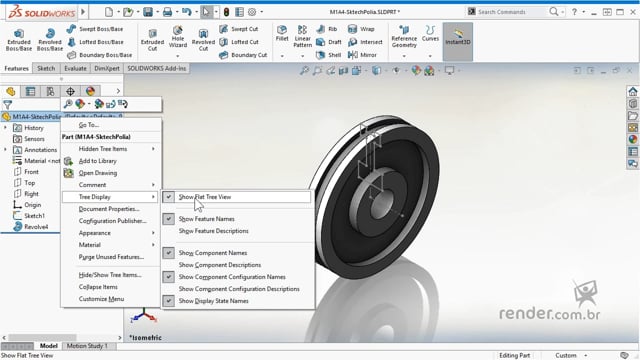The image size is (640, 360).
Task: Open the PropertyManager tab icon
Action: [x=30, y=91]
